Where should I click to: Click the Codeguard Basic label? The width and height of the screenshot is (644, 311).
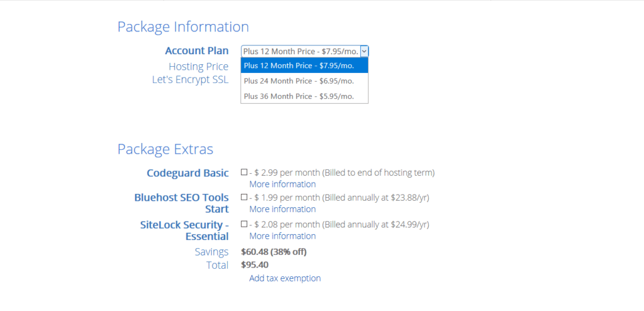[187, 172]
